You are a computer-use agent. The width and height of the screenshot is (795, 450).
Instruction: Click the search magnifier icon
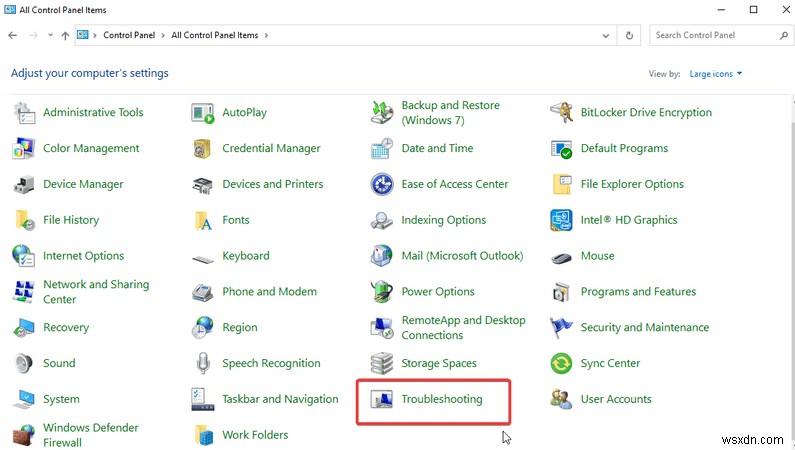[783, 35]
